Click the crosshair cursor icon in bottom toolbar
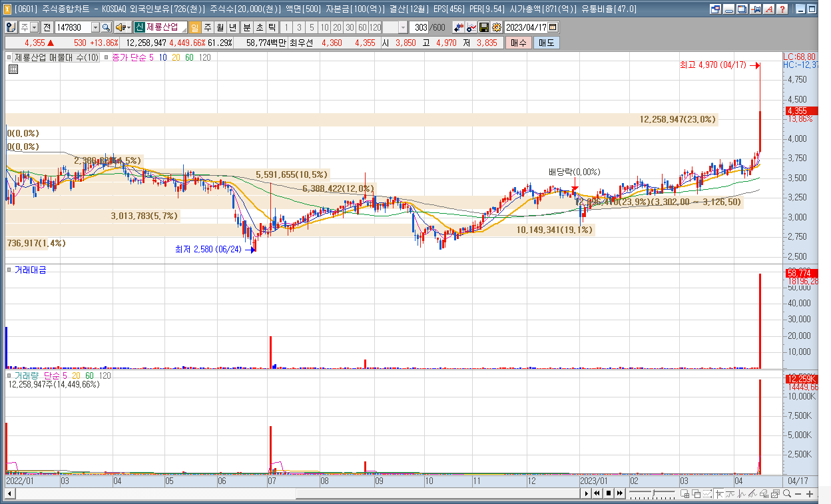This screenshot has width=831, height=504. (x=719, y=493)
